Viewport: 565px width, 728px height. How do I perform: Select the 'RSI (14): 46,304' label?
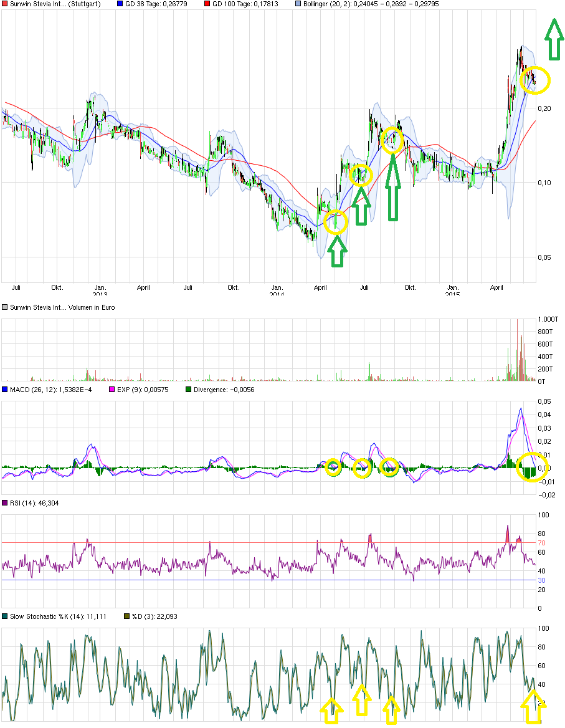pos(34,503)
